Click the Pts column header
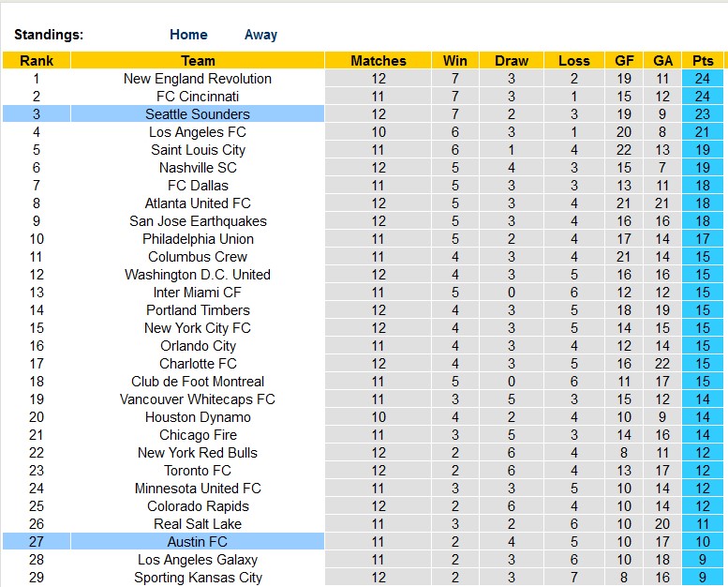This screenshot has height=587, width=728. (x=703, y=61)
